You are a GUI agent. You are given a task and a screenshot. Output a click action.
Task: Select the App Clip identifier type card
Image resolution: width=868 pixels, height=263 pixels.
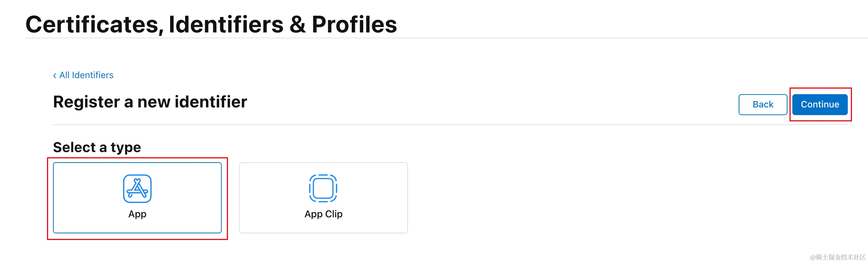pyautogui.click(x=323, y=198)
